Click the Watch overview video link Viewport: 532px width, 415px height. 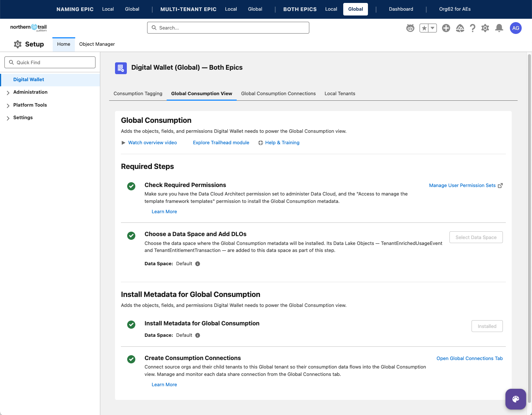click(x=153, y=143)
